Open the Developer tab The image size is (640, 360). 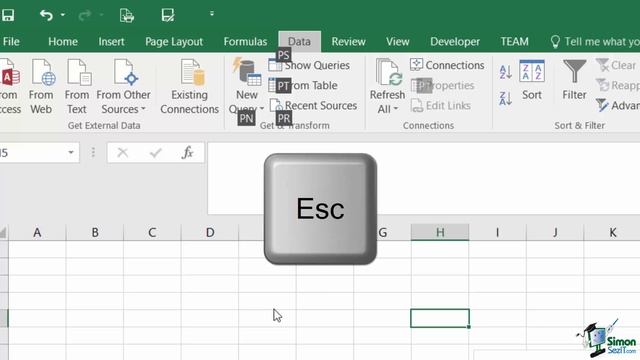coord(455,42)
